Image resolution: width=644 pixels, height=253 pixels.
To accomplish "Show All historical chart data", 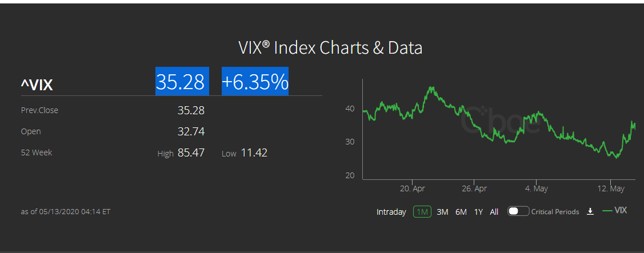I will coord(494,212).
